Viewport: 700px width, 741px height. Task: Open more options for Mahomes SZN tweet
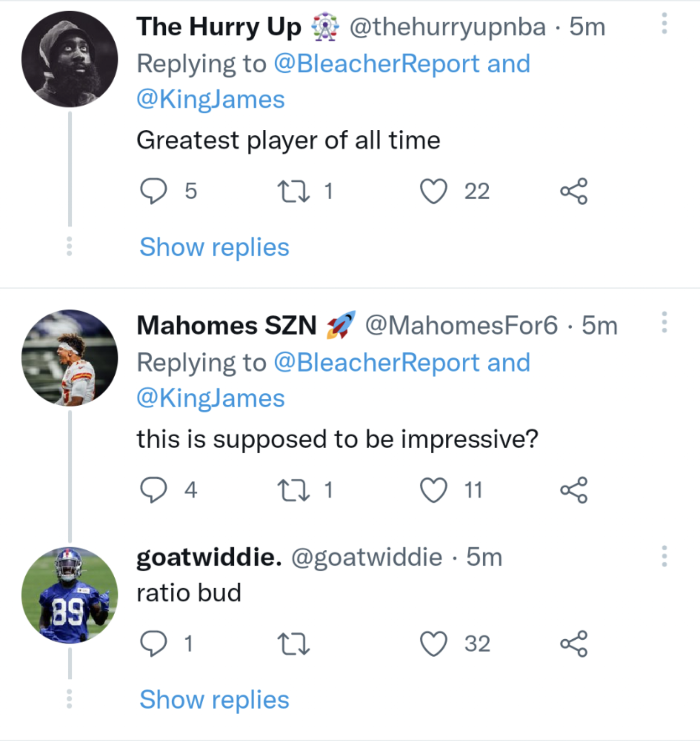click(664, 322)
